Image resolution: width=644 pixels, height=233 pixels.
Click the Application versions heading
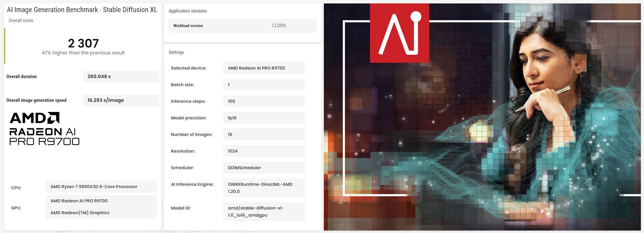(x=187, y=11)
